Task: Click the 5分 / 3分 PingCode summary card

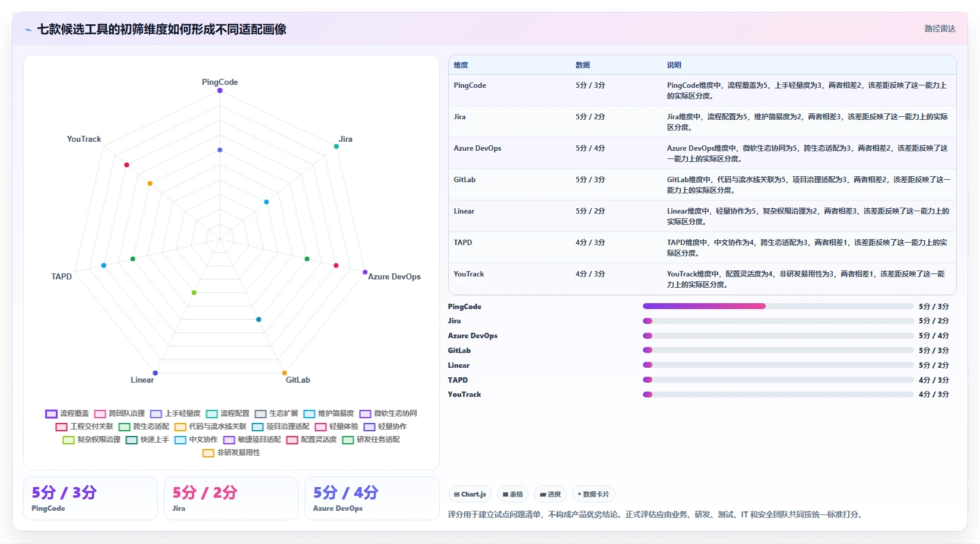Action: pyautogui.click(x=90, y=498)
